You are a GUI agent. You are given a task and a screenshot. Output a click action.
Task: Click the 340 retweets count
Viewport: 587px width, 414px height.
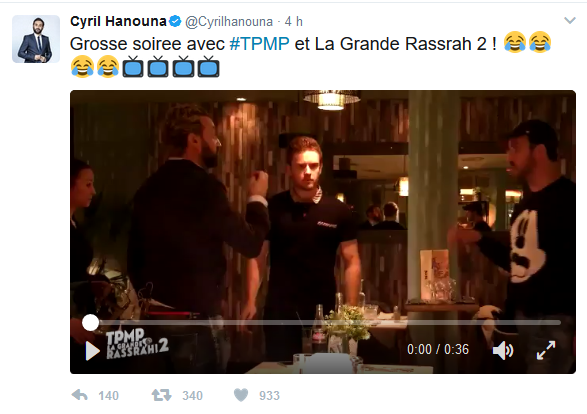click(x=192, y=396)
